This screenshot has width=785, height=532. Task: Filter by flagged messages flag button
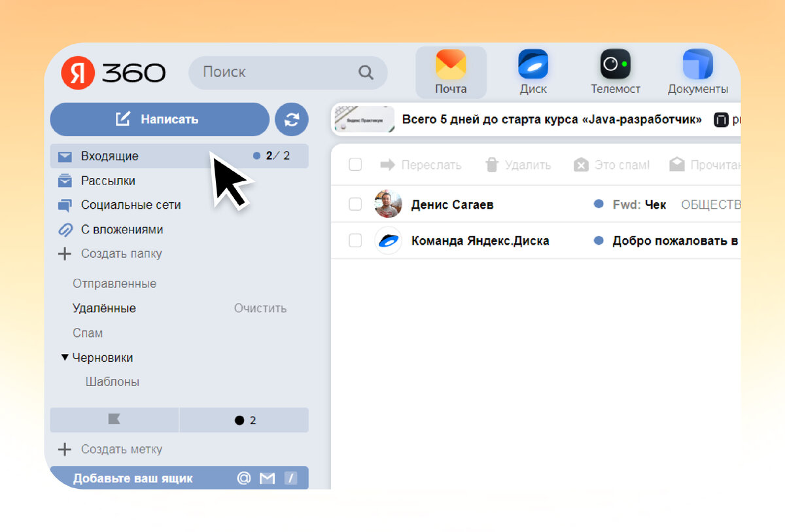tap(114, 420)
